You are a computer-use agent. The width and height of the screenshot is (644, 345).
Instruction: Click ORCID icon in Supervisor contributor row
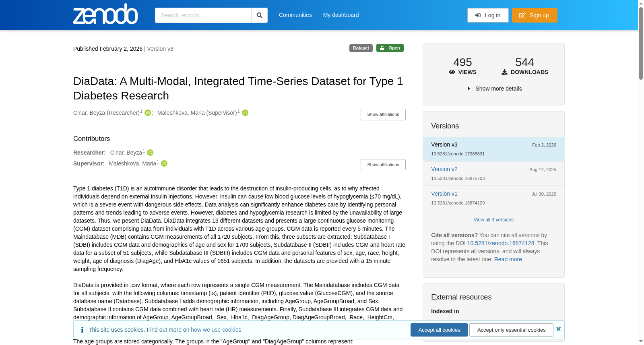[x=164, y=164]
